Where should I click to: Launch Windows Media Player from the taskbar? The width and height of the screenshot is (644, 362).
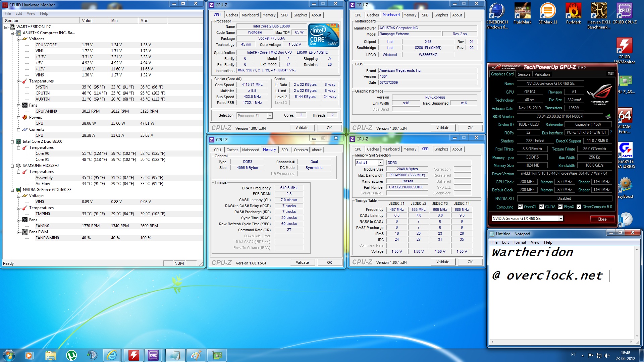pos(29,355)
